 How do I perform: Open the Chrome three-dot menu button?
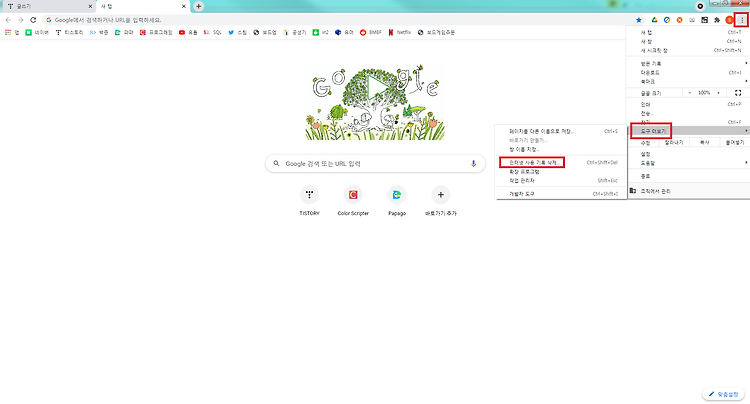[742, 20]
